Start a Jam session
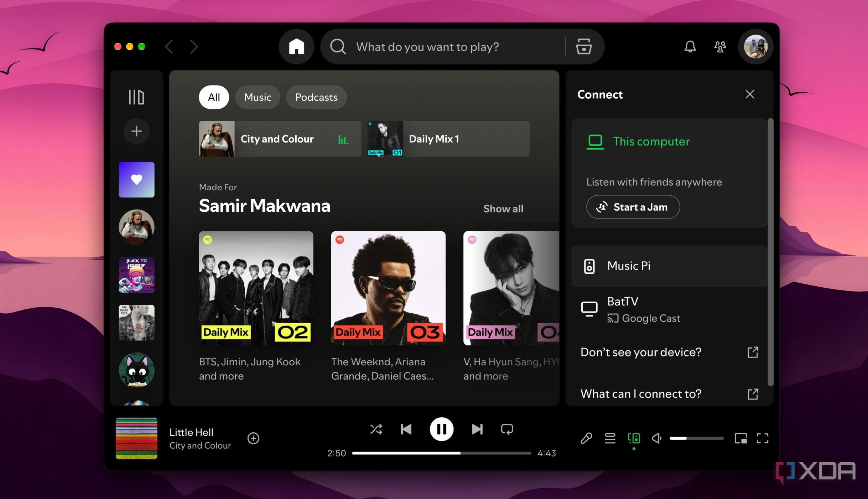868x499 pixels. [x=633, y=207]
